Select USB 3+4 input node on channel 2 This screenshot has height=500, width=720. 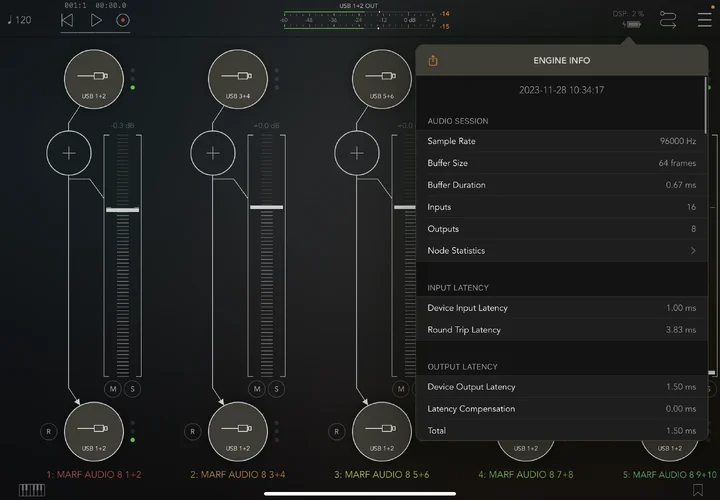[237, 80]
